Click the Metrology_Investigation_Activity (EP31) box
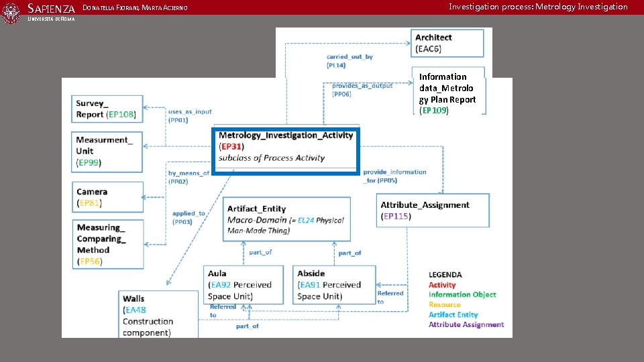Screen dimensions: 644x362 click(x=286, y=151)
